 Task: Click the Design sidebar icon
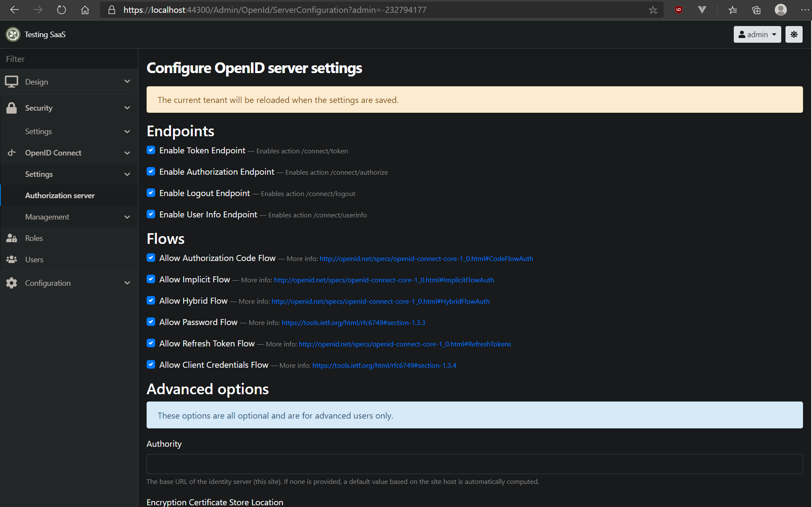pos(12,82)
